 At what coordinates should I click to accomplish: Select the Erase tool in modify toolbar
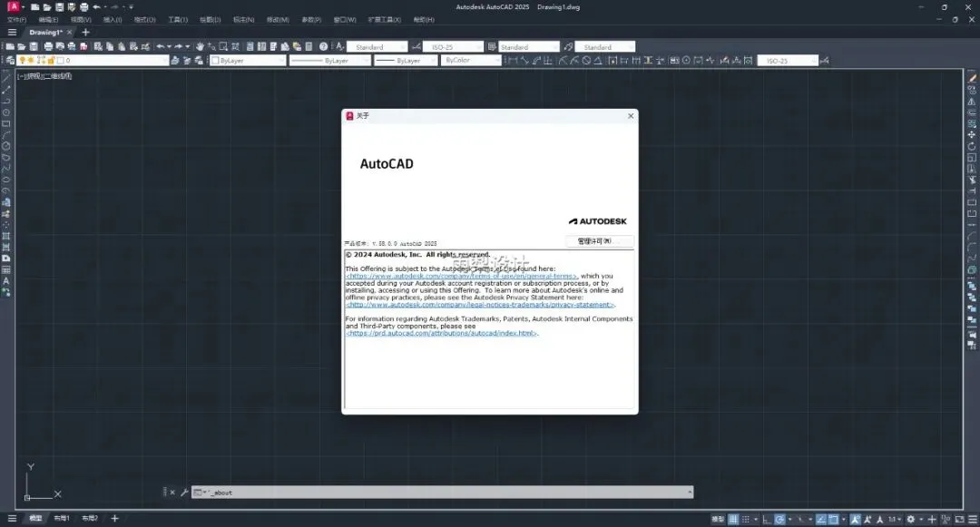pos(972,79)
